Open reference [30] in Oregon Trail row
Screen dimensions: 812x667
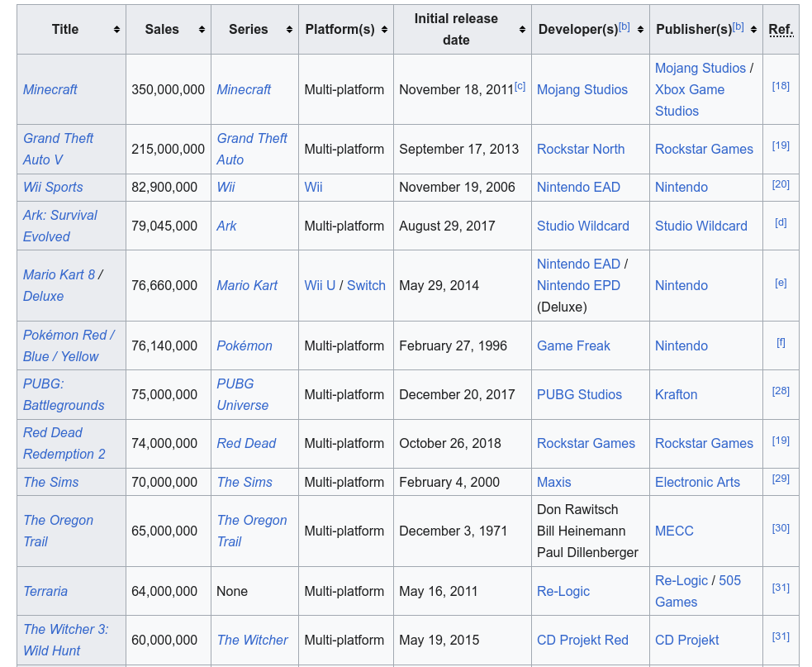(x=781, y=528)
